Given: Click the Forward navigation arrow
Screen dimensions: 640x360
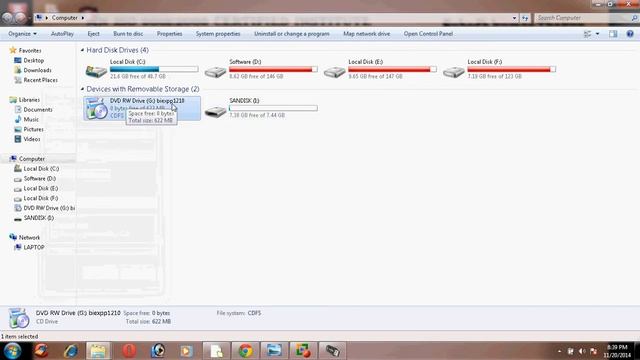Looking at the screenshot, I should pyautogui.click(x=20, y=18).
